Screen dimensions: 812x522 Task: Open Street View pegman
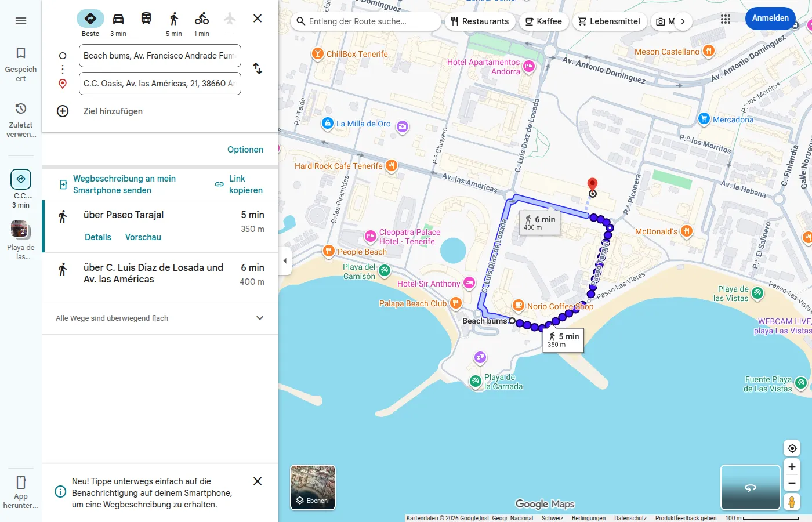[792, 502]
